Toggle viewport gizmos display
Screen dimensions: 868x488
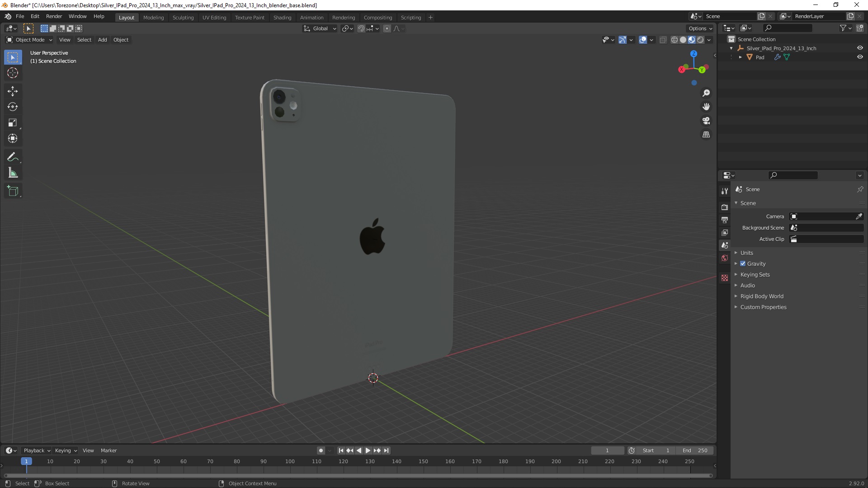(x=622, y=40)
